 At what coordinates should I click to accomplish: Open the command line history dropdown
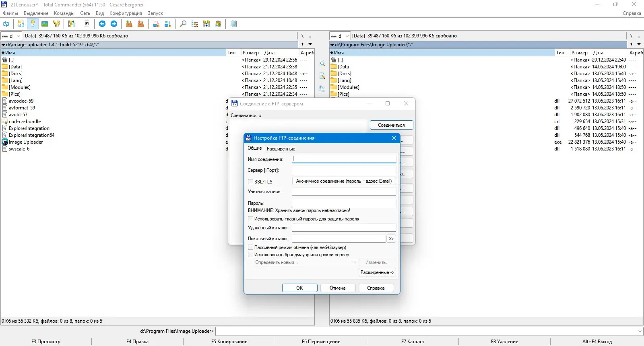[640, 331]
